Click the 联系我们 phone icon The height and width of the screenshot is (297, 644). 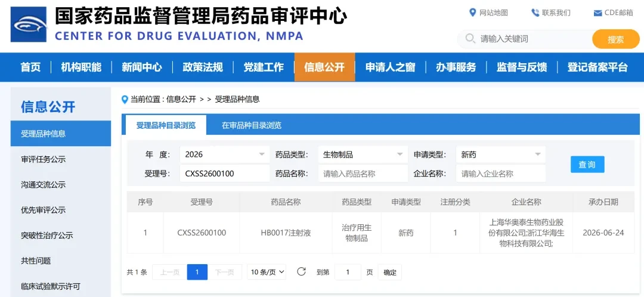(x=535, y=13)
